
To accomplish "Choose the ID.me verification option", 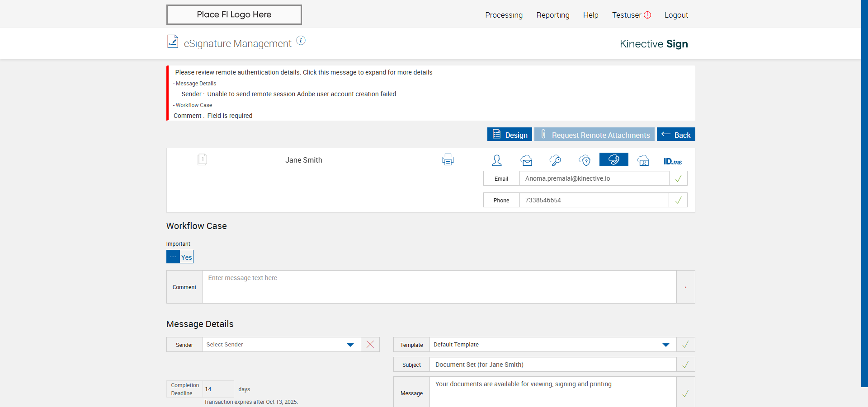I will tap(672, 161).
